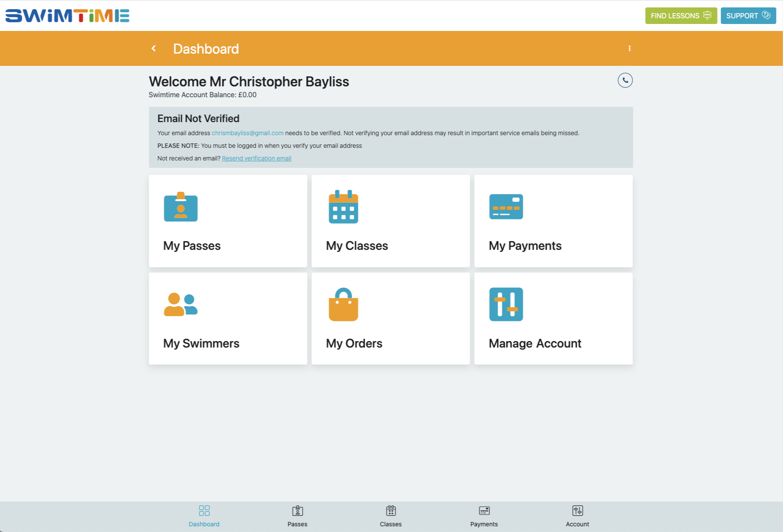Click Welcome Mr Christopher Bayliss heading

click(249, 82)
